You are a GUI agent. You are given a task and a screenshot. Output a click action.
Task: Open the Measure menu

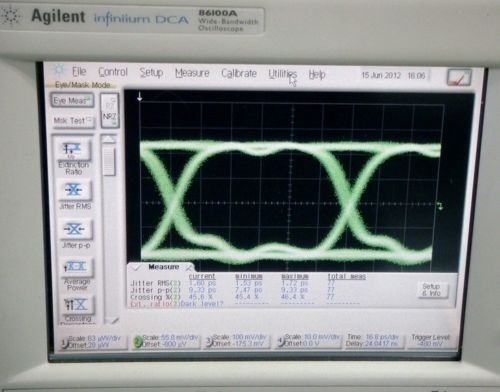click(192, 73)
